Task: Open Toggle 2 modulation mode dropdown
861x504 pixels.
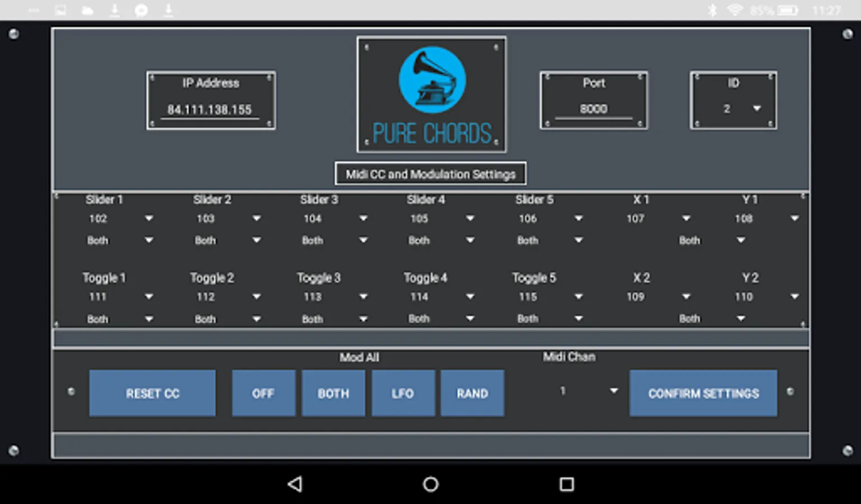Action: tap(228, 319)
